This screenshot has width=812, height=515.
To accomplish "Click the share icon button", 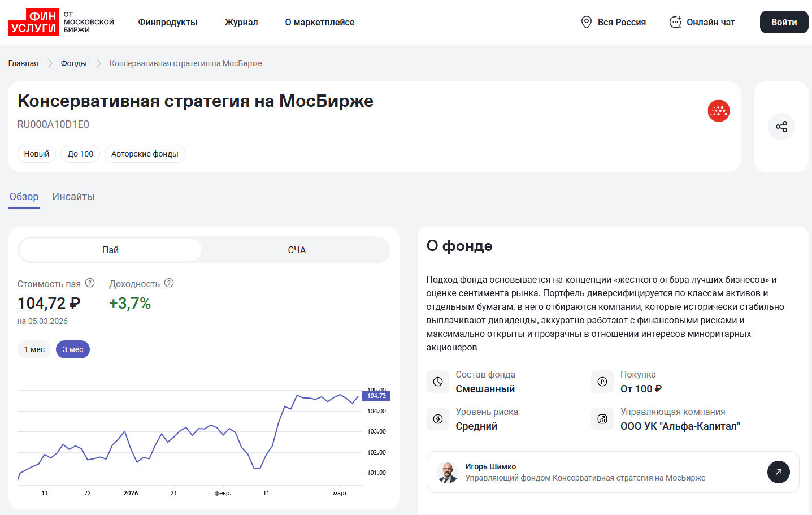I will tap(781, 127).
